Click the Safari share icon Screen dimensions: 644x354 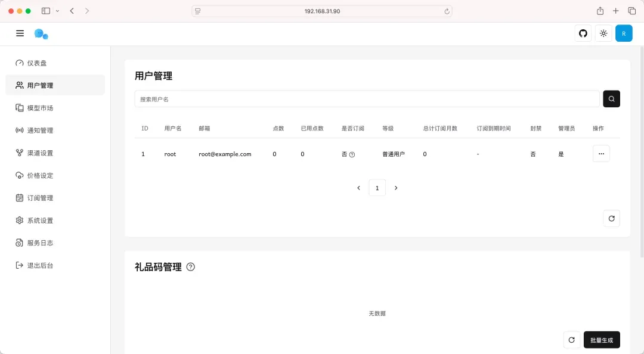[600, 11]
